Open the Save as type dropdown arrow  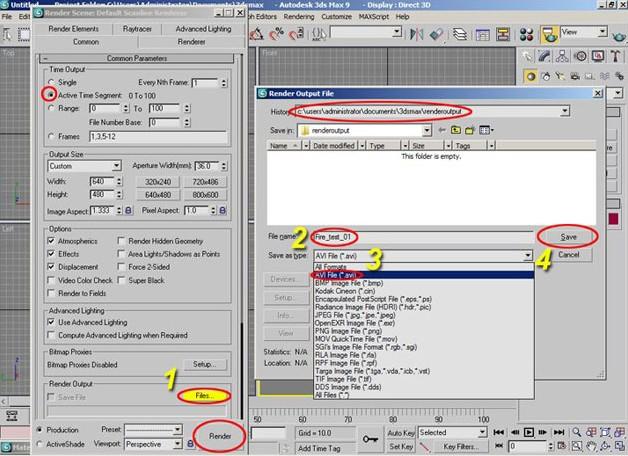pos(527,255)
